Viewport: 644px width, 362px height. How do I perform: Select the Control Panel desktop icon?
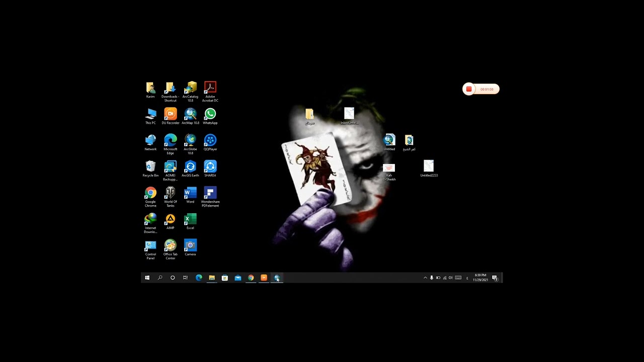(x=150, y=250)
